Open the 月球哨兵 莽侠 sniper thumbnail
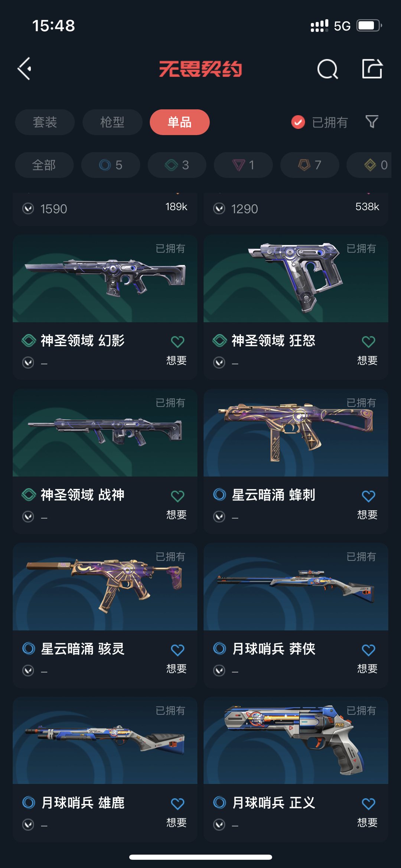The width and height of the screenshot is (401, 868). (x=296, y=587)
